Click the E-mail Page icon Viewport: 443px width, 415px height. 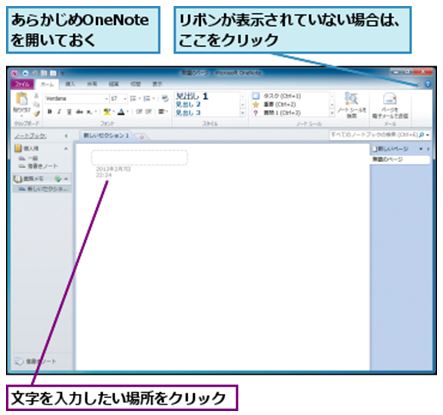(x=390, y=99)
